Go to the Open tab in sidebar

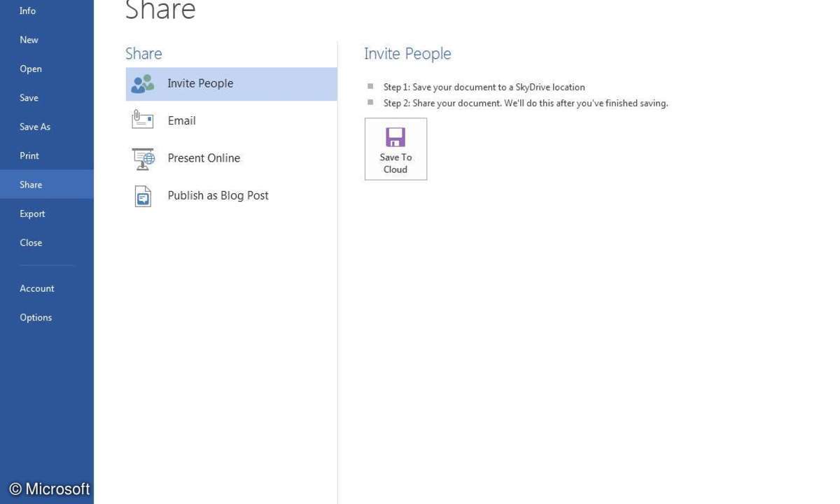pos(47,69)
